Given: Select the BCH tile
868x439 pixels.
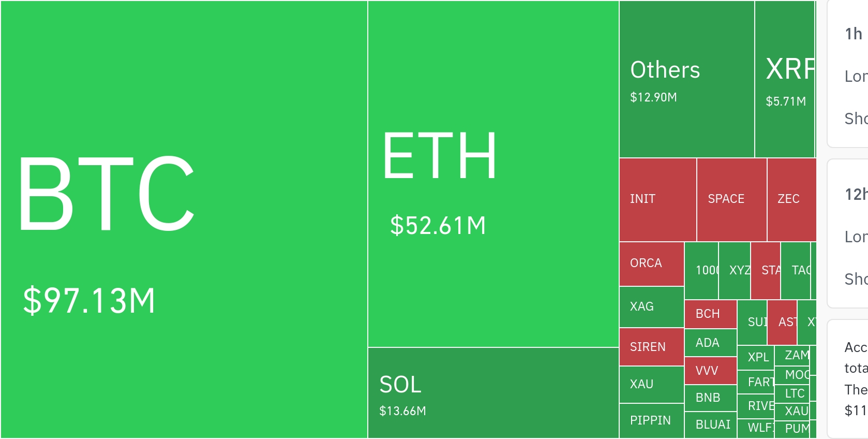Looking at the screenshot, I should coord(710,314).
